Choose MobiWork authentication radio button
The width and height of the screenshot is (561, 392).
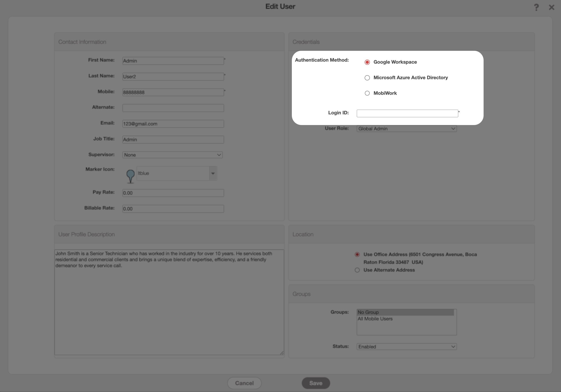pos(367,93)
